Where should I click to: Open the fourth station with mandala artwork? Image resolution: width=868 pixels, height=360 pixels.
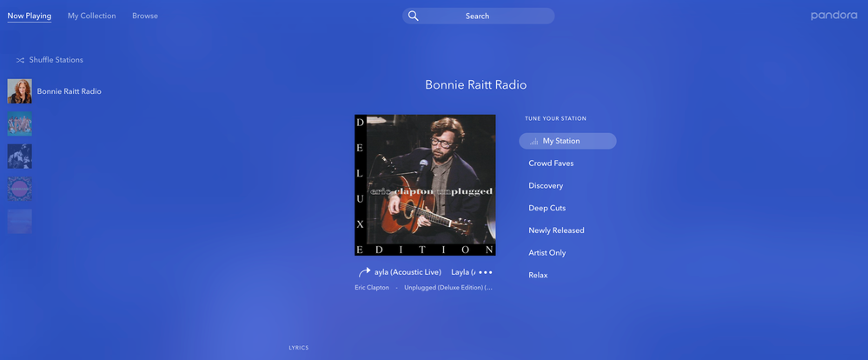click(19, 189)
